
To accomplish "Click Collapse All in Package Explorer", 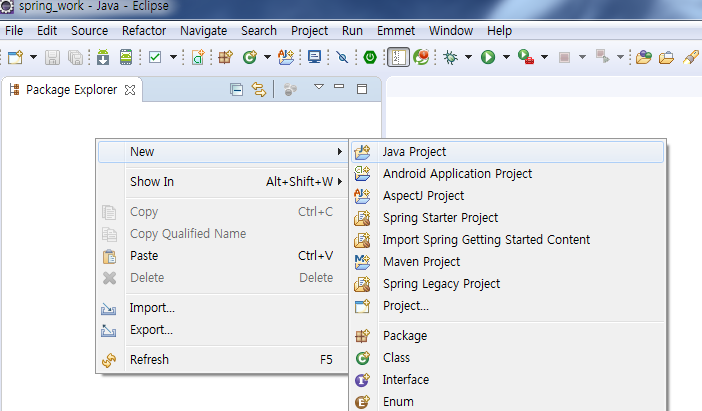I will 236,90.
